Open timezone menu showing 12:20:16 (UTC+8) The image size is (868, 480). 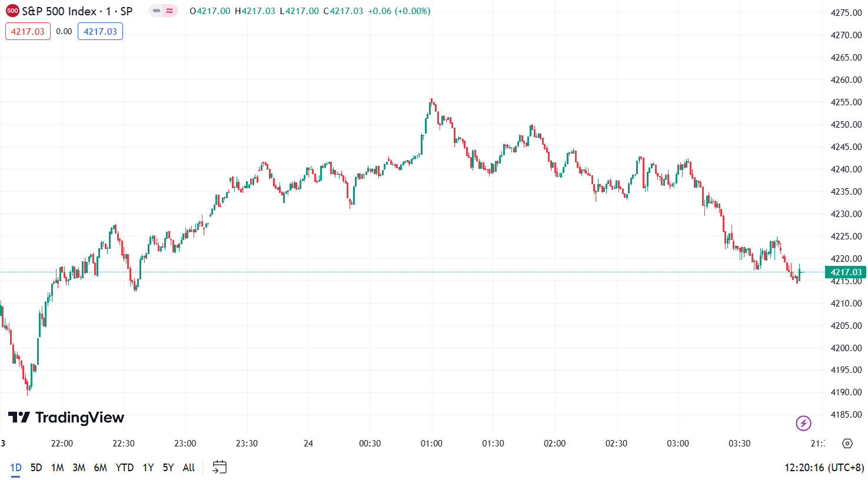(824, 468)
